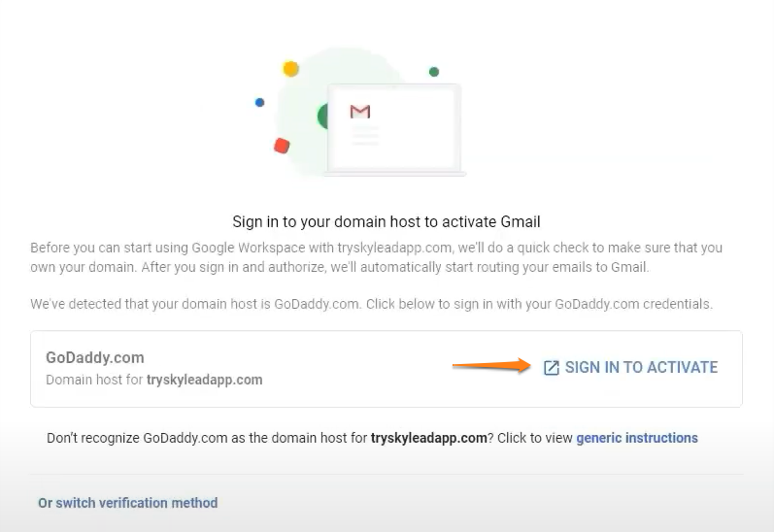Click the paragraph starting Before you can start
This screenshot has width=774, height=532.
tap(376, 257)
